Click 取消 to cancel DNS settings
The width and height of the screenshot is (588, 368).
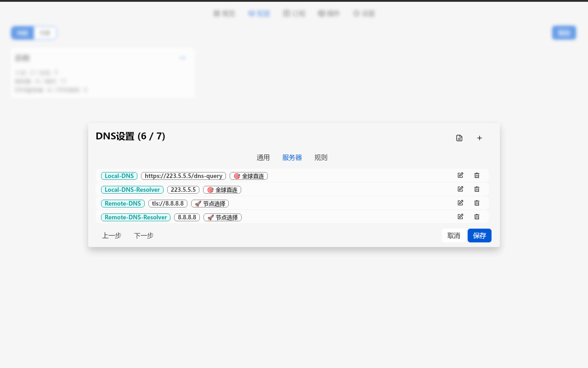click(454, 236)
